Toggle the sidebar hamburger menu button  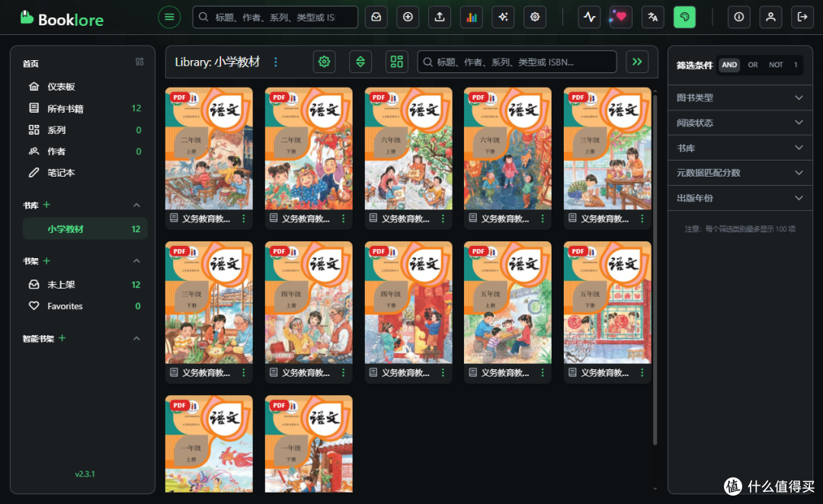[169, 18]
